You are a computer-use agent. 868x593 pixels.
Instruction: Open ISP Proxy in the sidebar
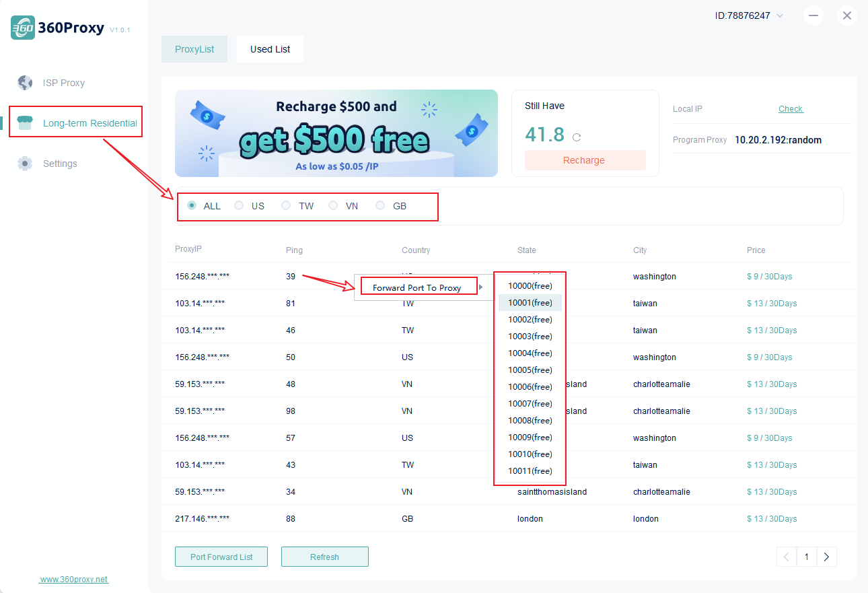point(64,83)
